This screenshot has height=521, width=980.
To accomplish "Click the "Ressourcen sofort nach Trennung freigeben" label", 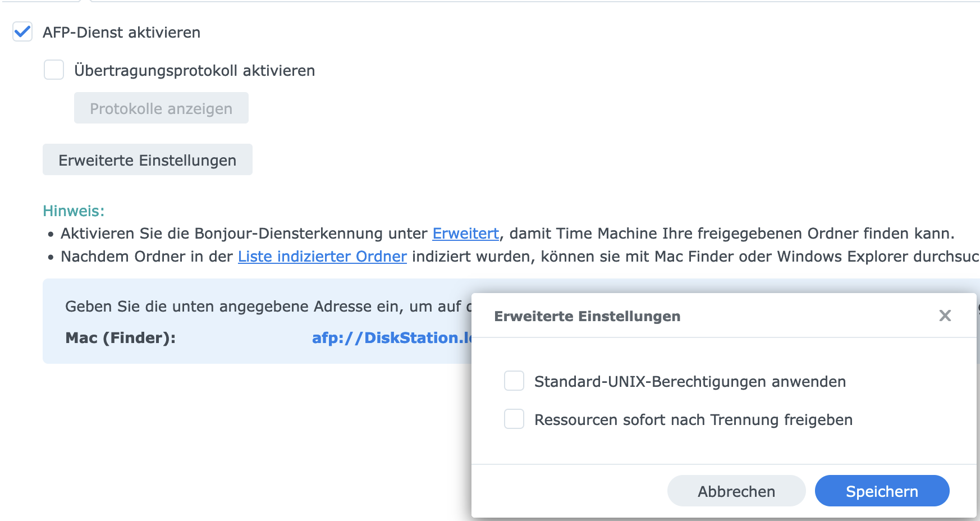I will 693,420.
